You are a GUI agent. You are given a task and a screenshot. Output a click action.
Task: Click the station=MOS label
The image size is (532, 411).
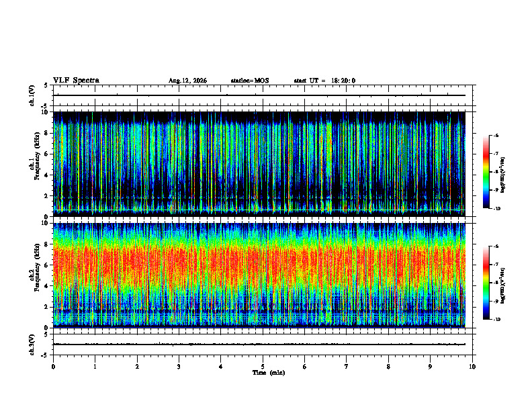click(x=250, y=81)
